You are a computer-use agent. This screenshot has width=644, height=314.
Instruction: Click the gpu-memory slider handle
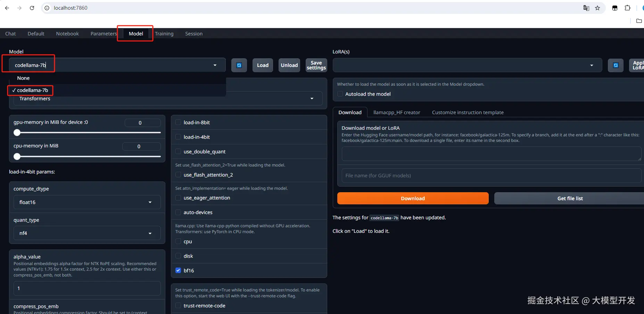click(x=17, y=133)
